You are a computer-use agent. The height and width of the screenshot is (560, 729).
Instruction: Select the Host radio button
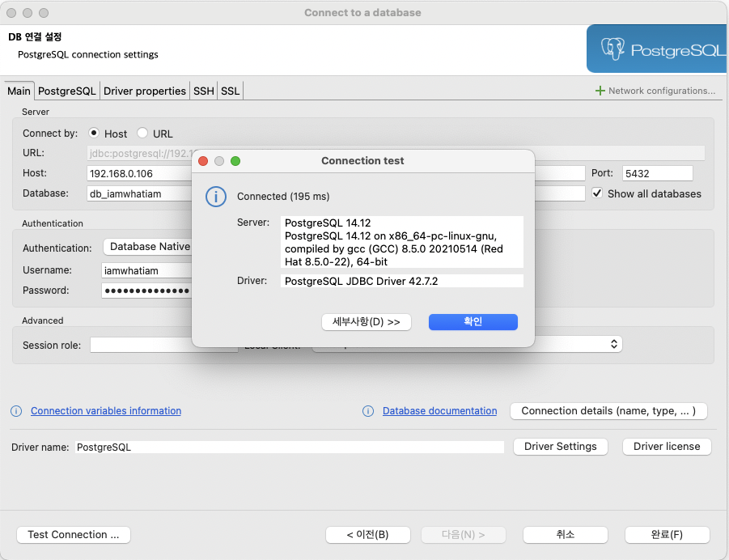pos(94,133)
